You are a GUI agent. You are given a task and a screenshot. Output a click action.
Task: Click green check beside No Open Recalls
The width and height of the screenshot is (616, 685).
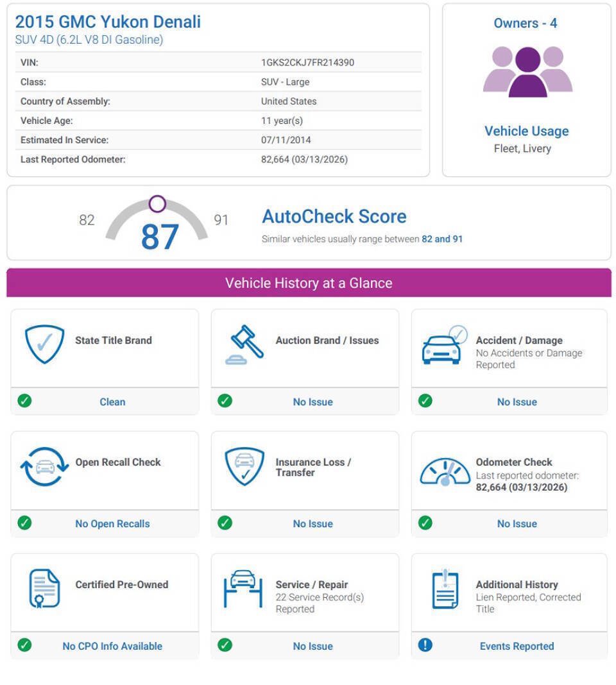pos(24,523)
